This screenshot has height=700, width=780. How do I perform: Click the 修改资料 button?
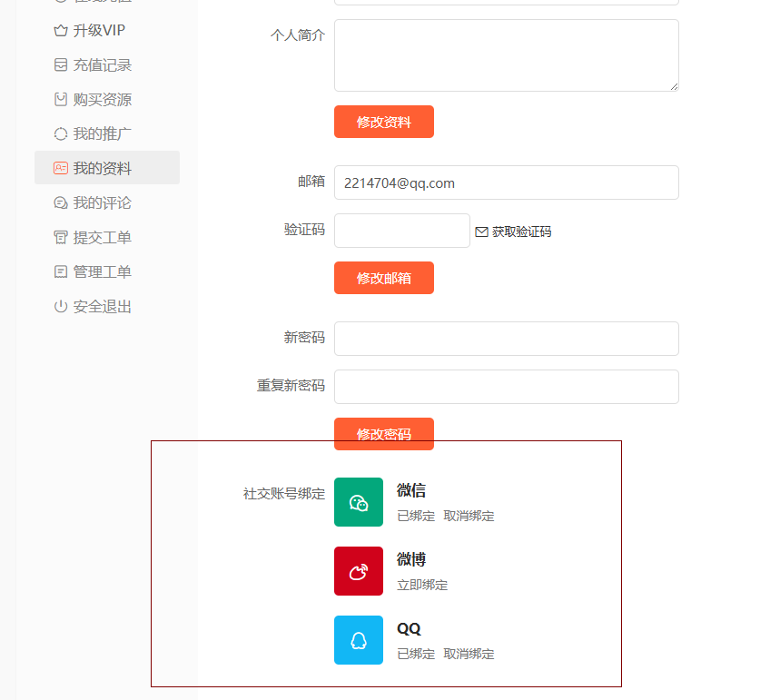point(383,121)
